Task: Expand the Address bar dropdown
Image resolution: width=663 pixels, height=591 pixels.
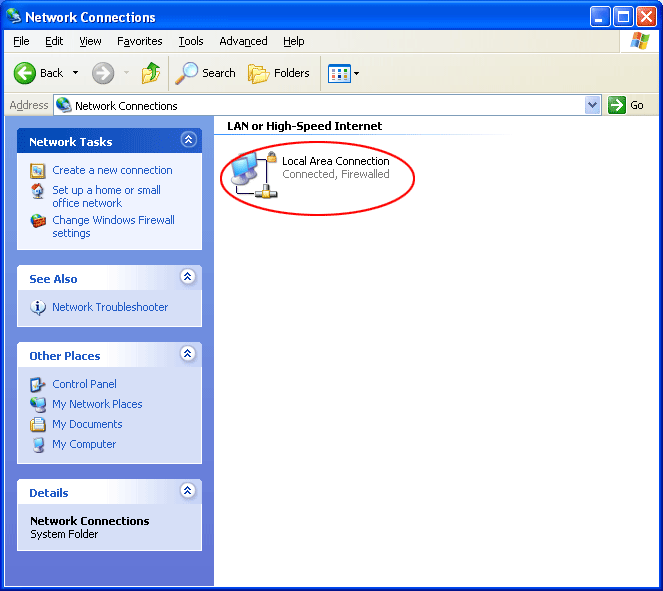Action: (592, 105)
